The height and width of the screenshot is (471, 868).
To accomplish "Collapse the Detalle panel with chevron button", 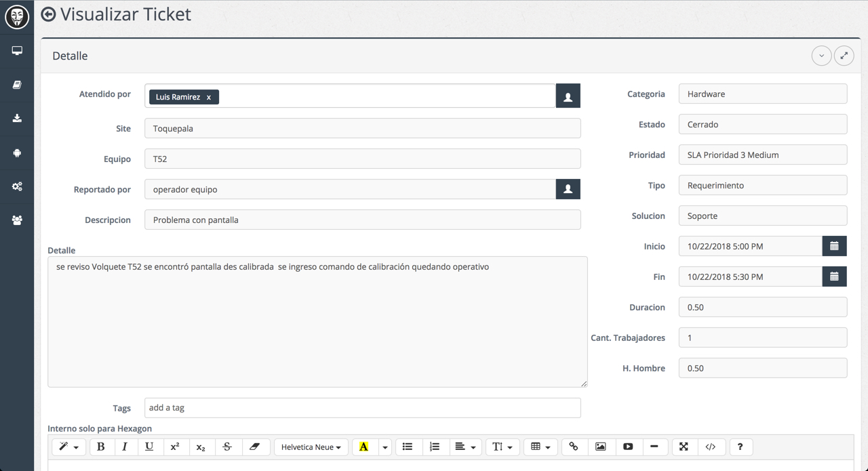I will point(821,56).
